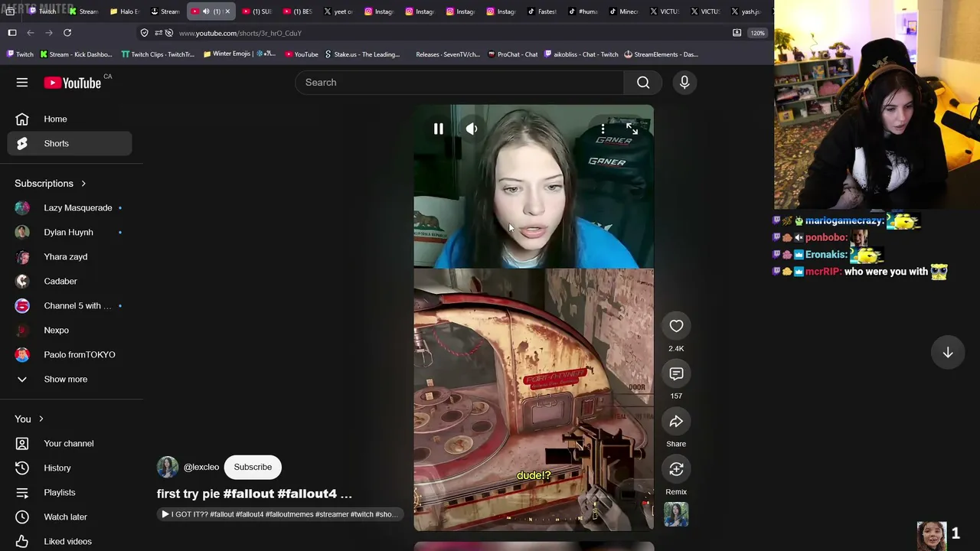Open Paolo fromTOKYO channel
The image size is (980, 551).
pos(70,355)
